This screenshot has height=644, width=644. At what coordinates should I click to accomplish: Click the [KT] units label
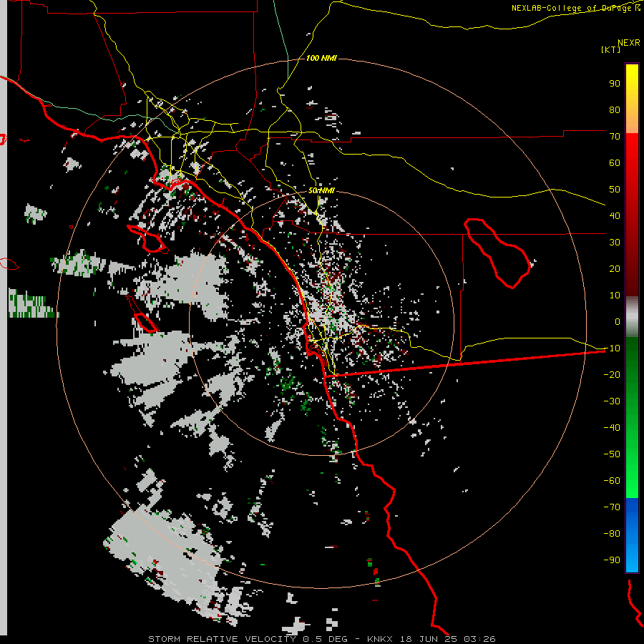[611, 49]
